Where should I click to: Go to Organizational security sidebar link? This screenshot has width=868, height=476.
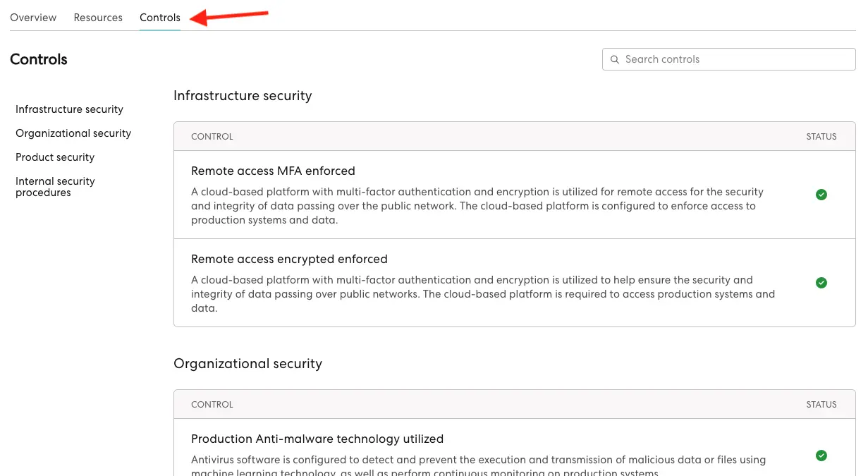(x=73, y=133)
